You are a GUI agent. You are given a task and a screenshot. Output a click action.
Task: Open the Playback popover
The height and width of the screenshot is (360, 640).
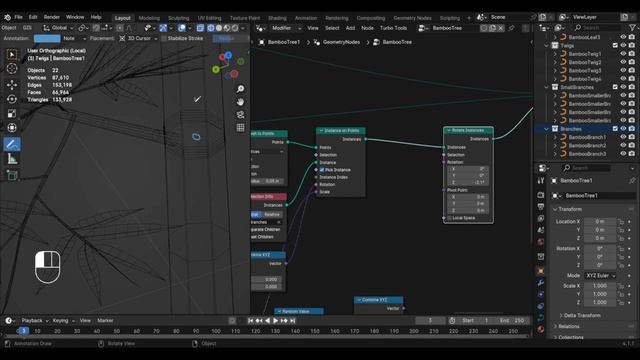click(35, 321)
